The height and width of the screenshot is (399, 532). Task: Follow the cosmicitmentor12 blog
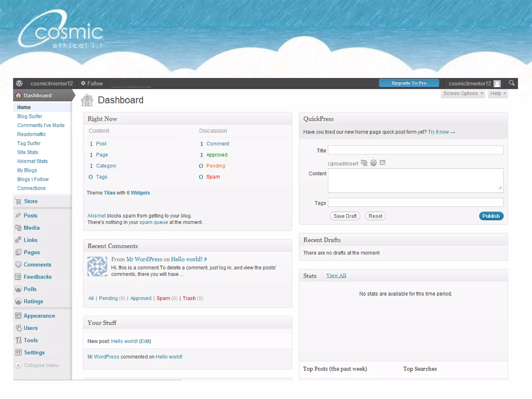click(x=92, y=83)
